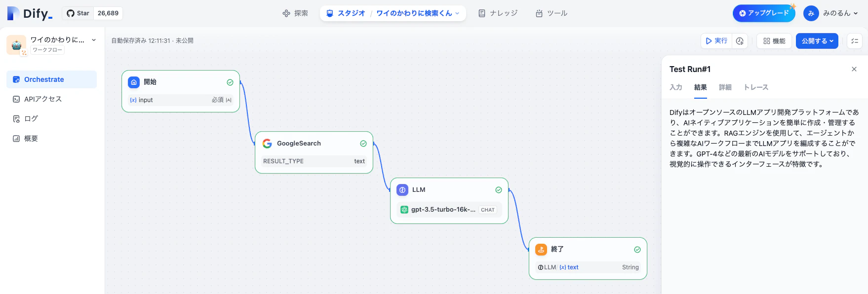Screen dimensions: 868x294
Task: Select the GoogleSearch node Google icon
Action: pyautogui.click(x=267, y=144)
